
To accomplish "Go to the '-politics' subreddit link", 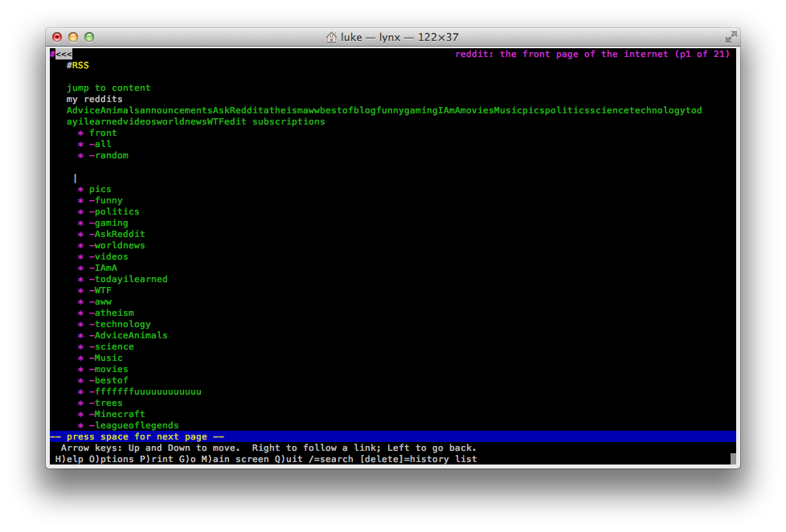I will click(114, 212).
